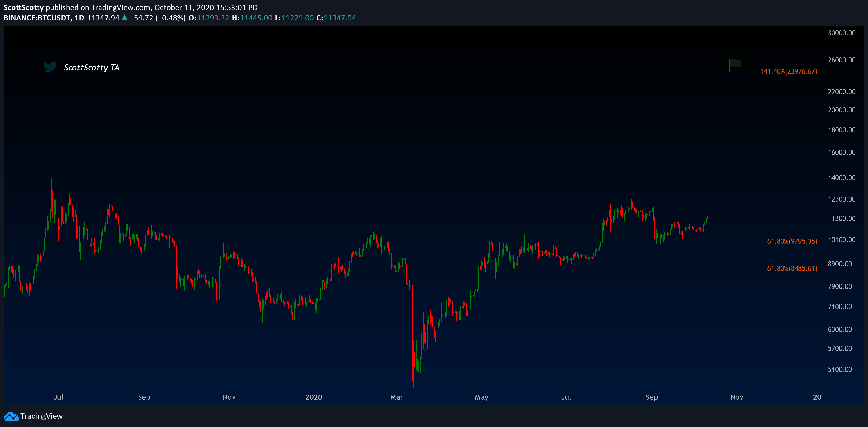Click the May label on time axis
The height and width of the screenshot is (427, 868).
click(481, 397)
